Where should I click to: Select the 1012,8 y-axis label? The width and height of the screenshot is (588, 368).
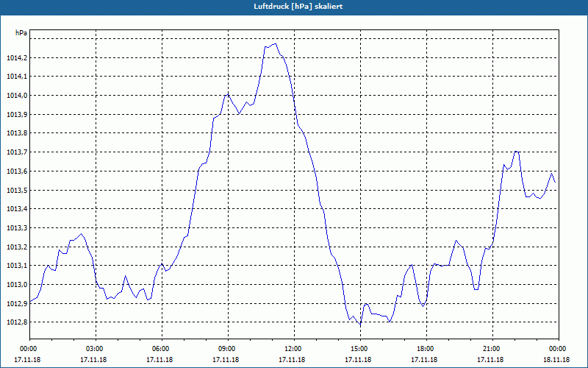pyautogui.click(x=17, y=322)
